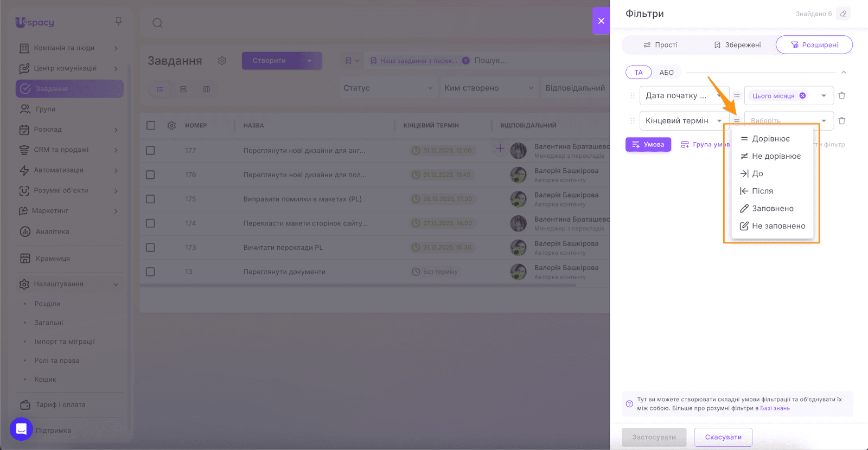Check the task 175 checkbox

click(x=150, y=199)
